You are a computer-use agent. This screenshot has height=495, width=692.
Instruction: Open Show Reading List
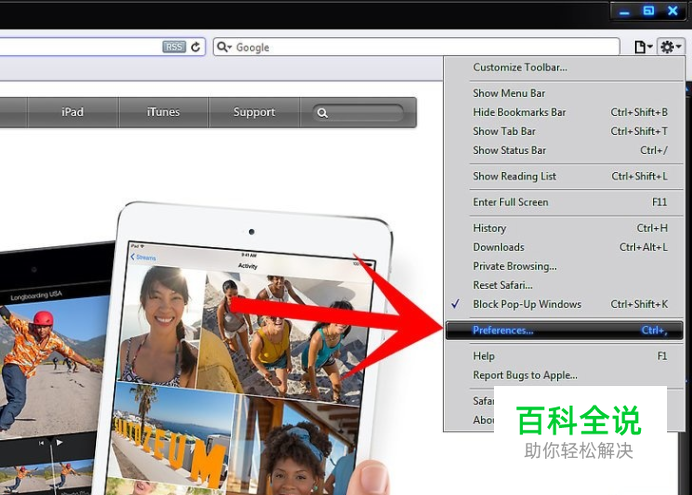tap(564, 176)
